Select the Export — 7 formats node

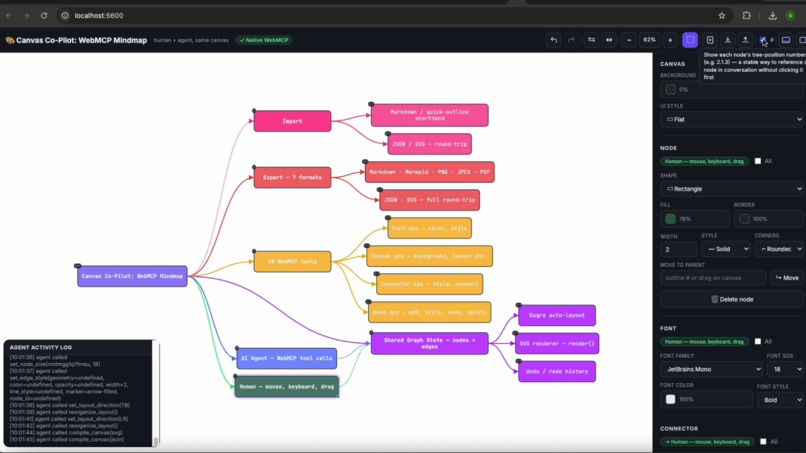click(x=292, y=177)
